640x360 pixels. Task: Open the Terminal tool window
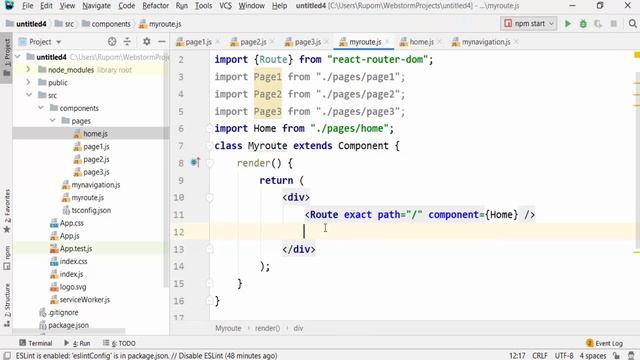click(36, 343)
